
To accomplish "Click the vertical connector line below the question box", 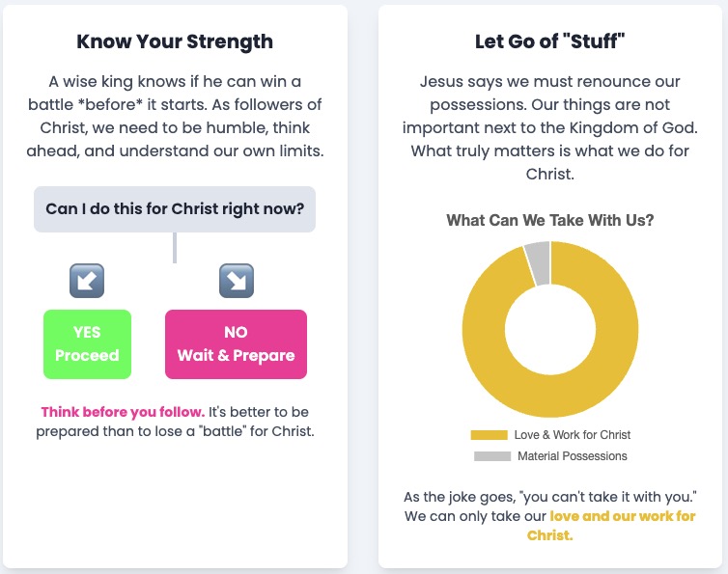I will click(x=175, y=247).
